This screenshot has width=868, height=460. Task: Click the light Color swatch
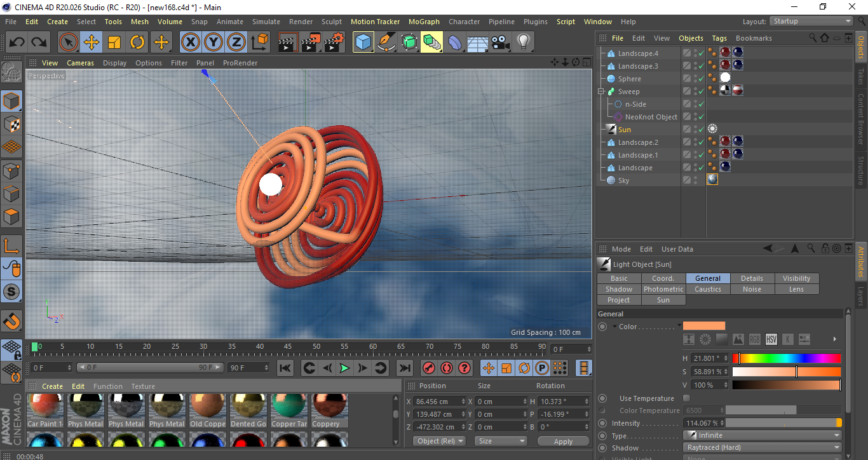pos(704,326)
